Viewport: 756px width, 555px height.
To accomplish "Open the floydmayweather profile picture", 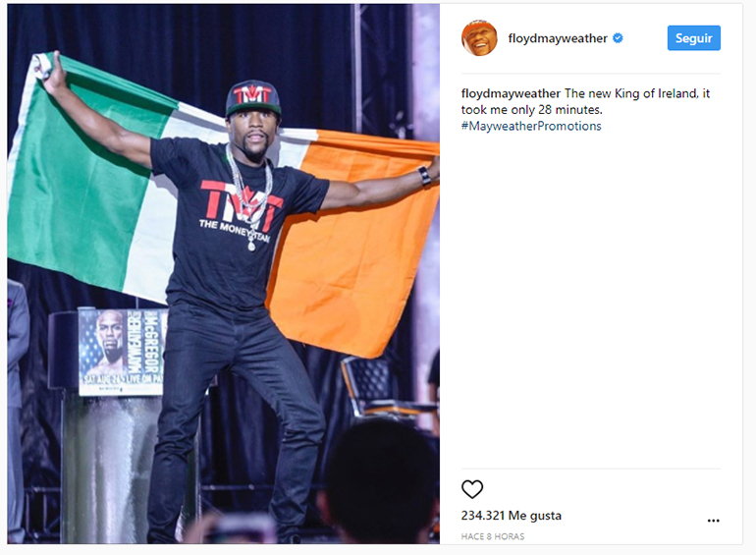I will coord(479,37).
